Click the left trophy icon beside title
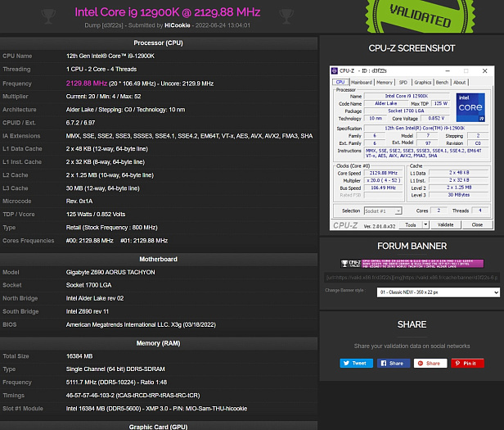Image resolution: width=504 pixels, height=430 pixels. [x=48, y=16]
